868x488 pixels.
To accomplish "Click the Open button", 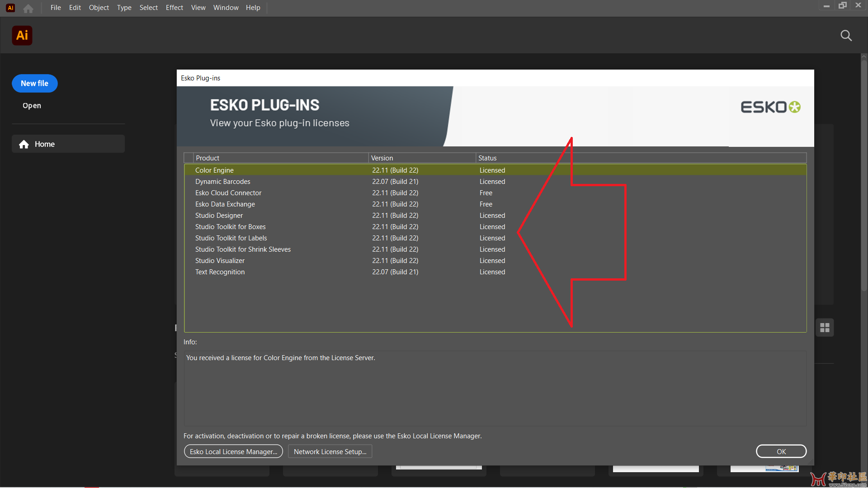I will [32, 106].
